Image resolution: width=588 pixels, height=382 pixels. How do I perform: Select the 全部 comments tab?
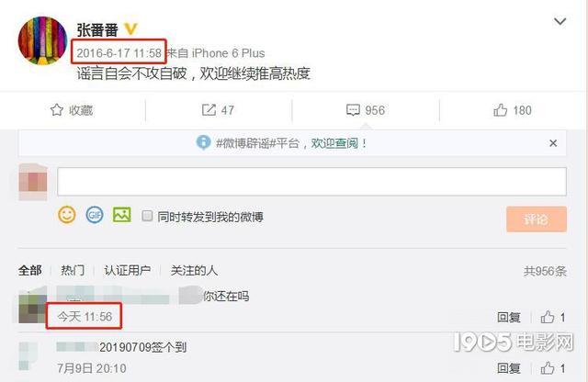point(30,270)
